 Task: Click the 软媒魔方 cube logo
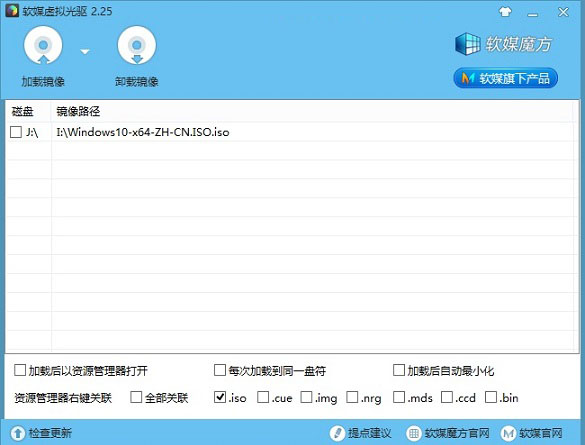(467, 44)
